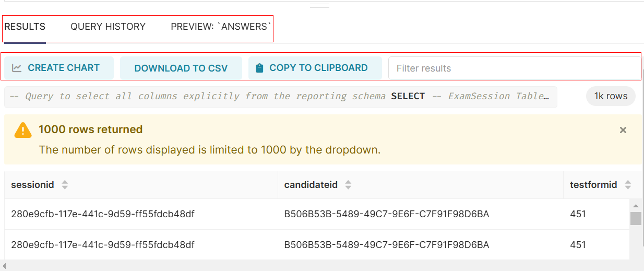Click the chart icon on Create Chart
This screenshot has height=271, width=644.
tap(17, 68)
